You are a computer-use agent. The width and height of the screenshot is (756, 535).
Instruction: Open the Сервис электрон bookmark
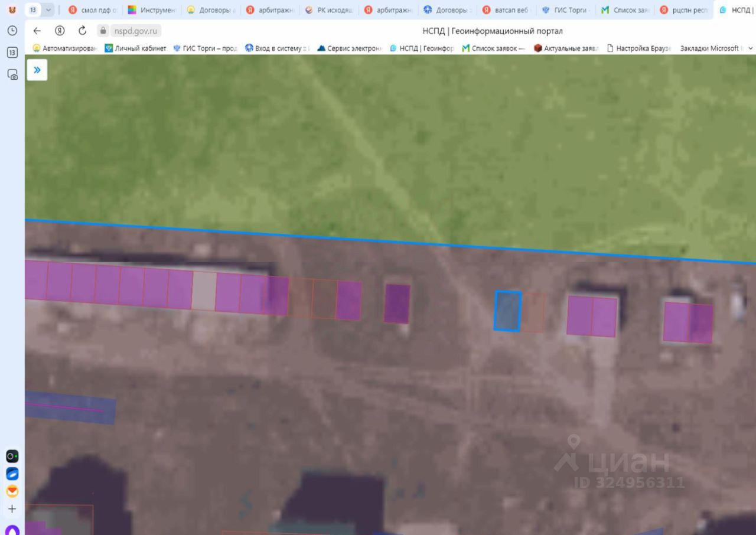[350, 48]
